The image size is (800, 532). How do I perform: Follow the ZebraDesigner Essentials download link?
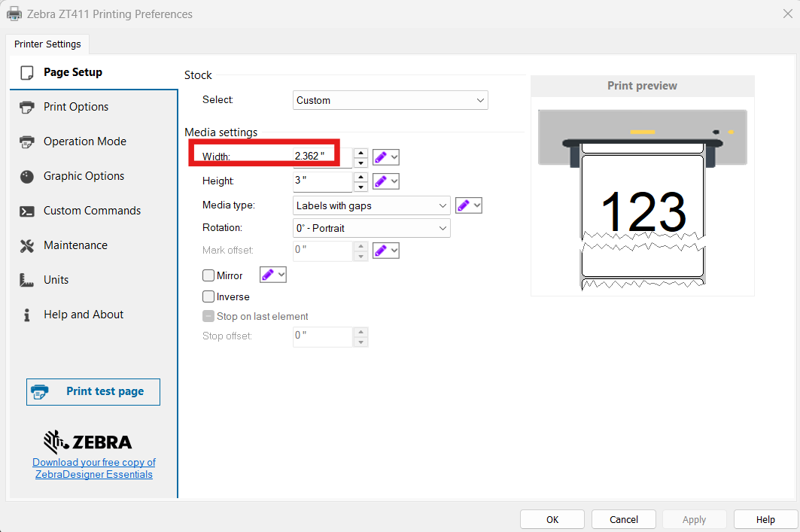coord(94,468)
